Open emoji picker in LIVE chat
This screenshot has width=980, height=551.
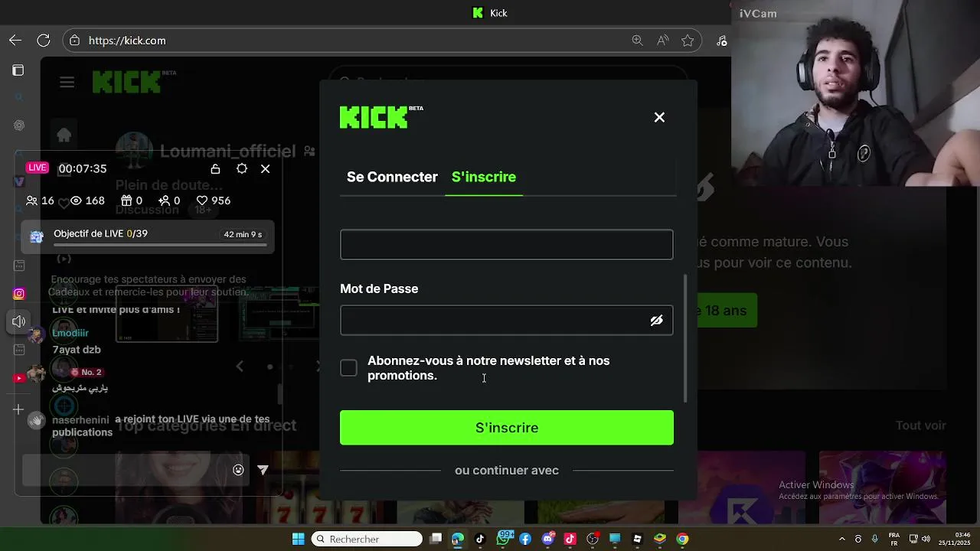(238, 470)
